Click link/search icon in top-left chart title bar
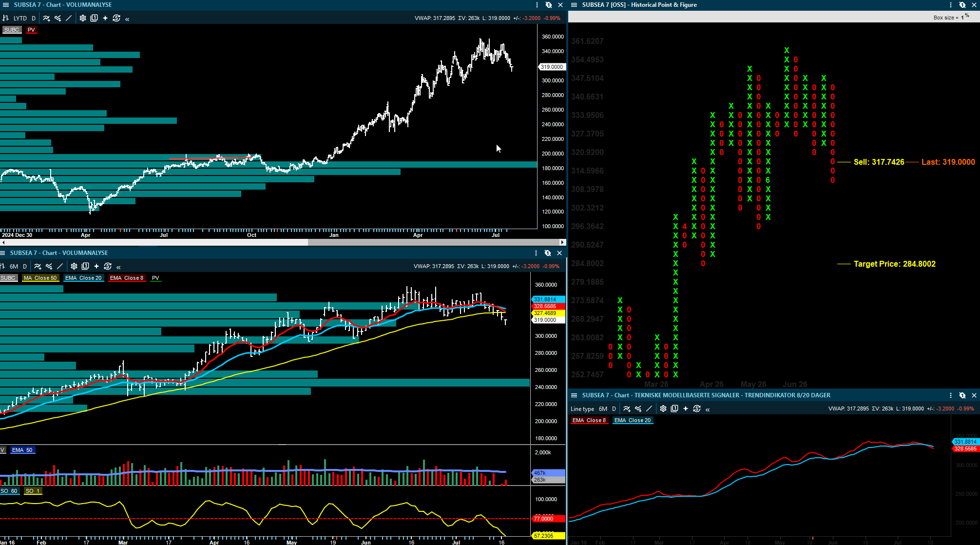This screenshot has height=545, width=980. 549,5
